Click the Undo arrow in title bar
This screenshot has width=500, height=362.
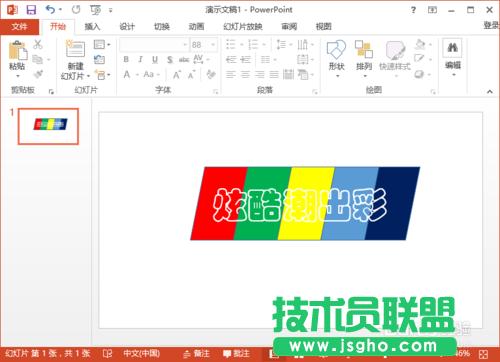click(x=51, y=9)
